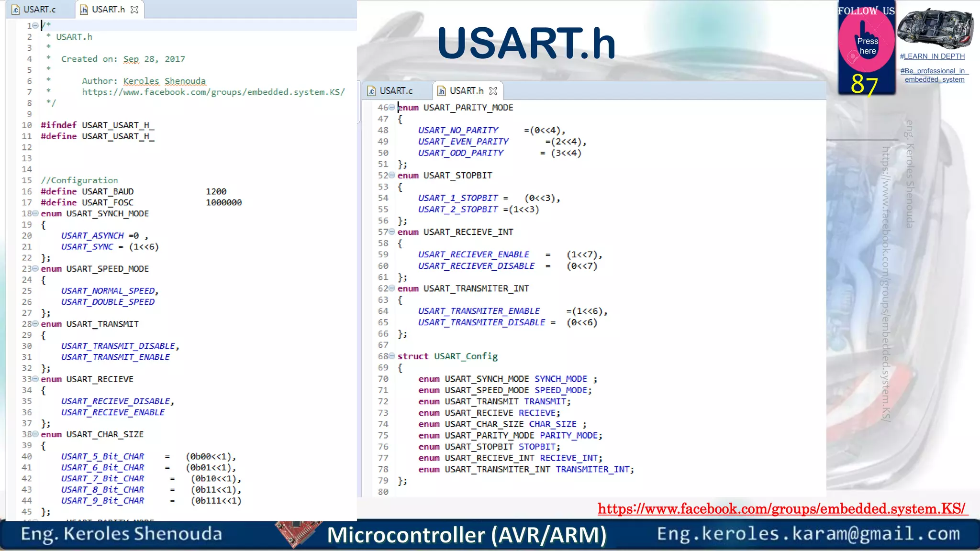
Task: Click USART_RECIEVE_DISABLE enumerator
Action: click(115, 401)
